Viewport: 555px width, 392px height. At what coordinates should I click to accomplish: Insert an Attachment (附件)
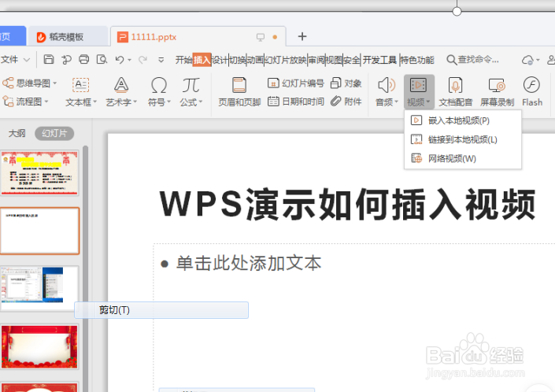[x=346, y=102]
